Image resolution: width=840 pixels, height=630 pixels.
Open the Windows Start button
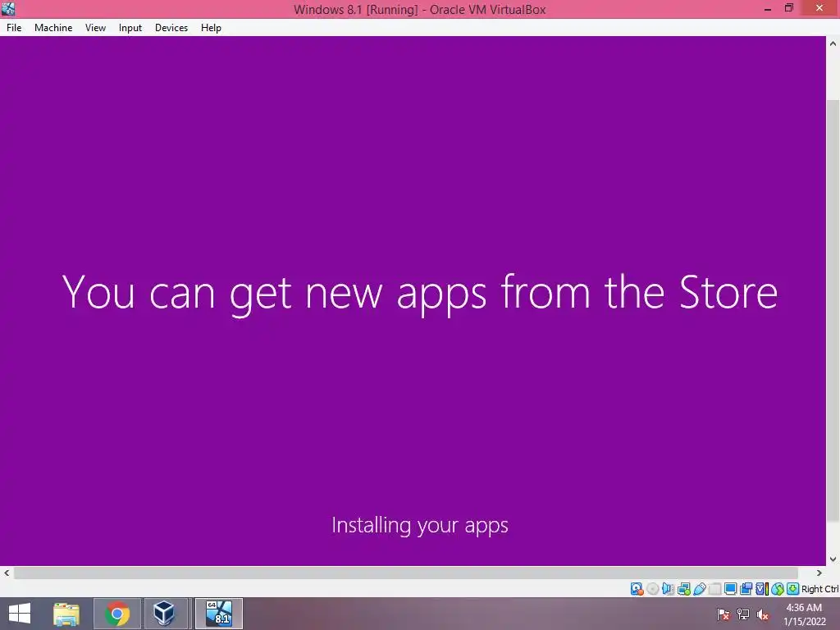pyautogui.click(x=20, y=614)
